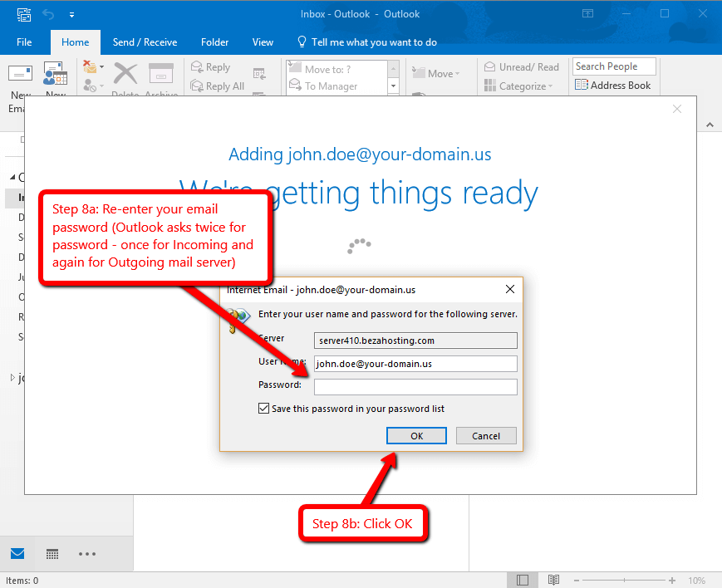The width and height of the screenshot is (722, 588).
Task: Click Reply All in the ribbon
Action: point(218,86)
